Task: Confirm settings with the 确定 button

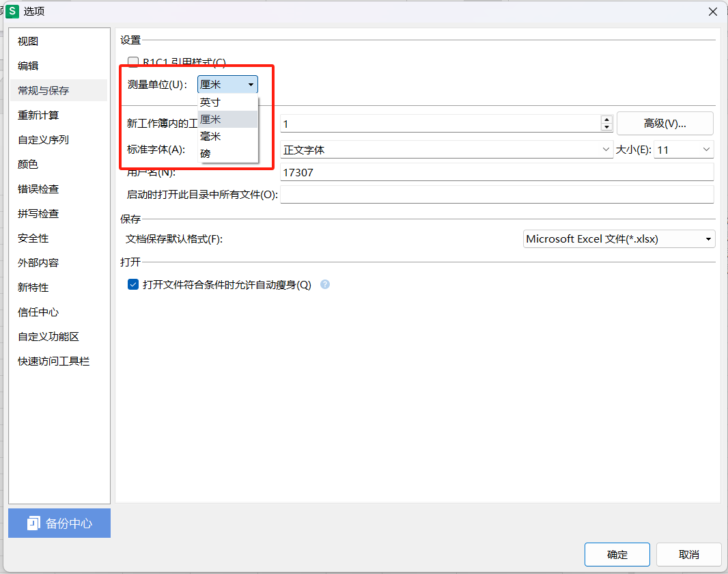Action: 617,554
